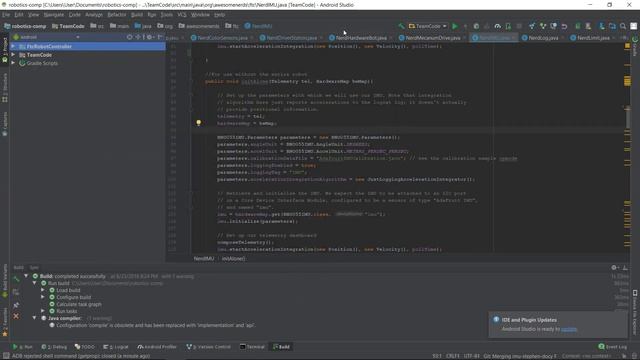Expand the Run tasks node
The image size is (640, 360).
pos(43,311)
